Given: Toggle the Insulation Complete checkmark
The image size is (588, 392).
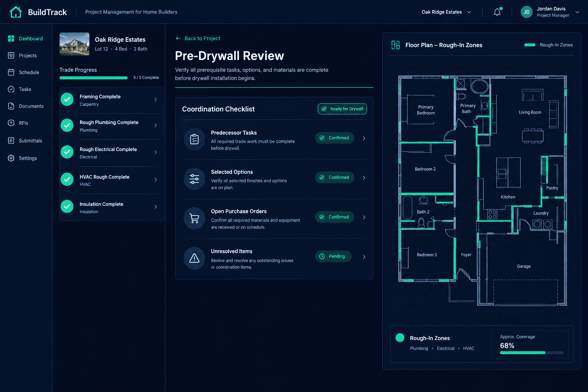Looking at the screenshot, I should point(67,207).
